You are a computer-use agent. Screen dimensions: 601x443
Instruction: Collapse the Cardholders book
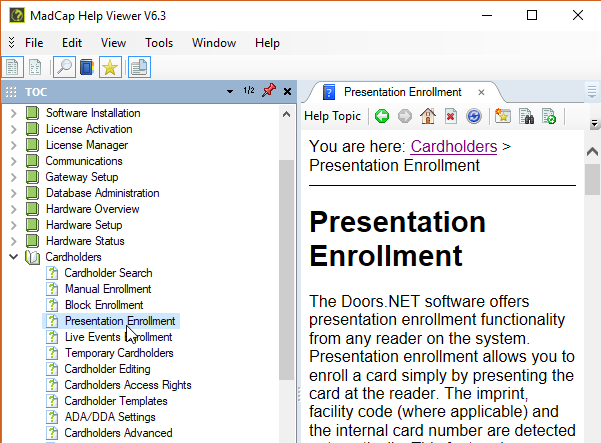13,257
